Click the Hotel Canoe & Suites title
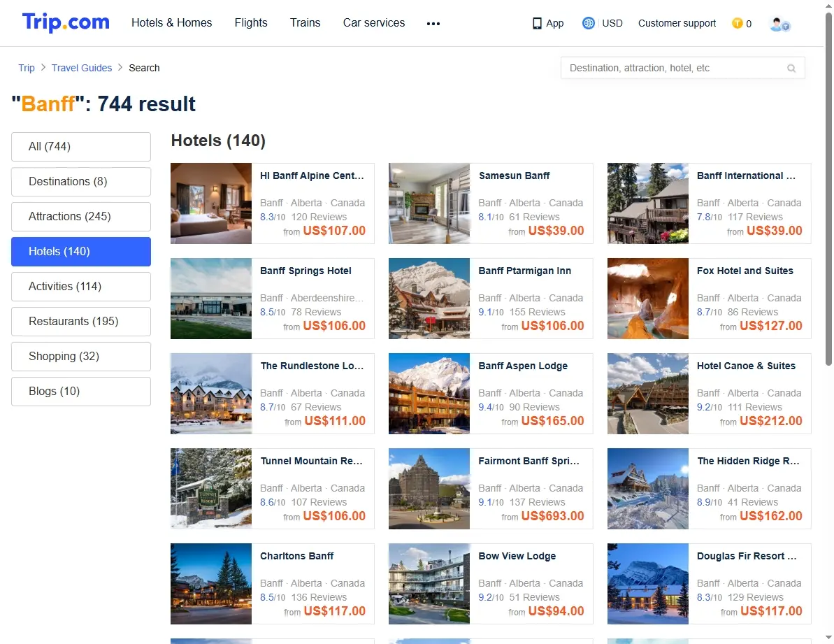The image size is (834, 644). point(746,366)
